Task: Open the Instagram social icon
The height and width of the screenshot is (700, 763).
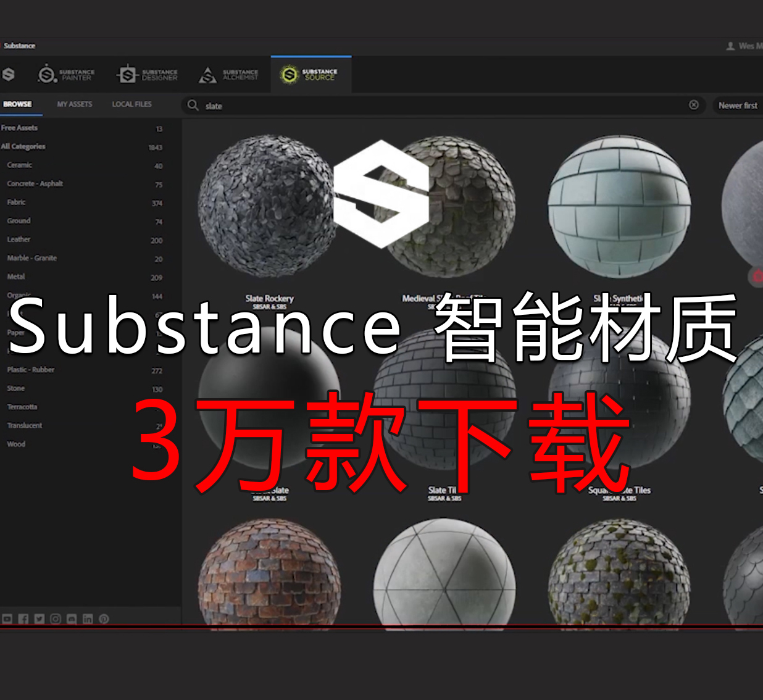Action: [x=56, y=619]
